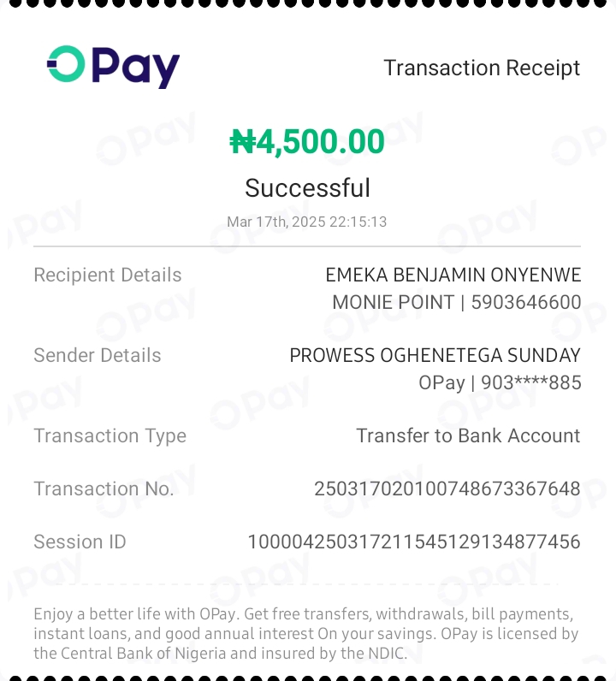Click the "Transaction No." label
The width and height of the screenshot is (616, 681).
click(x=104, y=489)
